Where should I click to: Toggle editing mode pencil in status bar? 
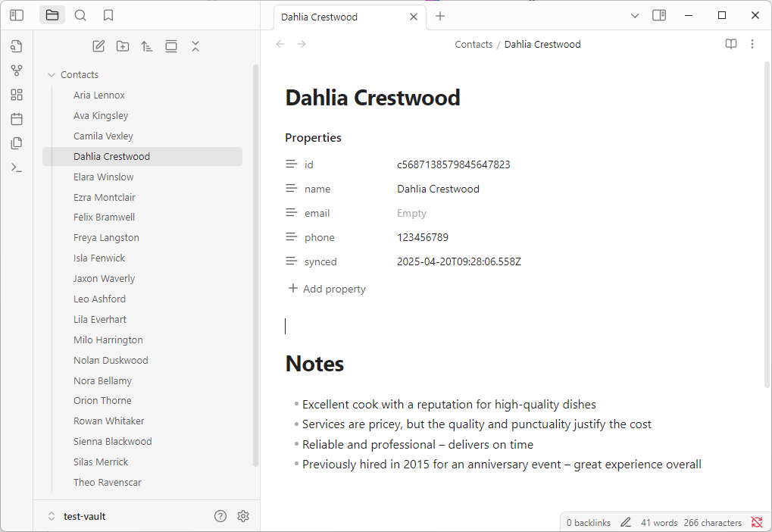click(626, 523)
